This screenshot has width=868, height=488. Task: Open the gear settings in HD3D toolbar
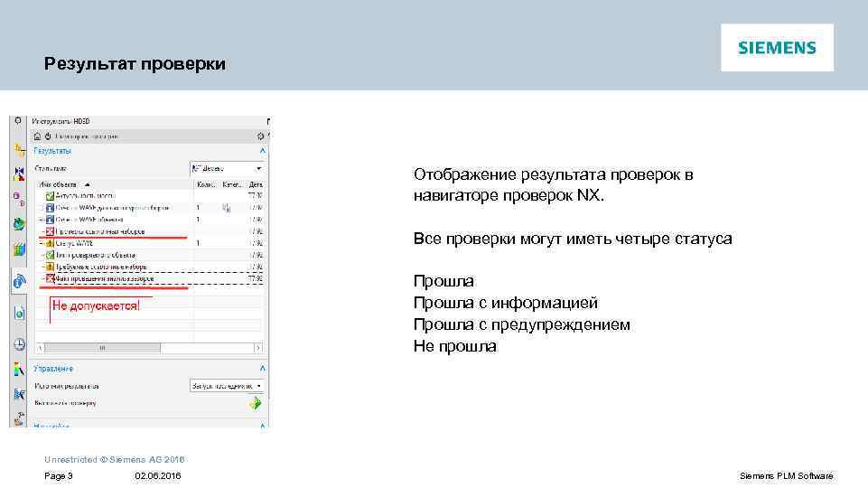click(260, 136)
